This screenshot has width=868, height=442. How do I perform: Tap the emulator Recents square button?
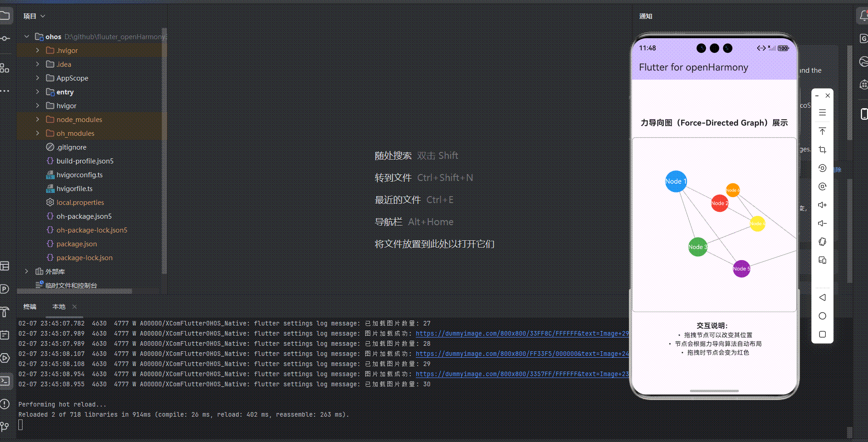pos(822,334)
